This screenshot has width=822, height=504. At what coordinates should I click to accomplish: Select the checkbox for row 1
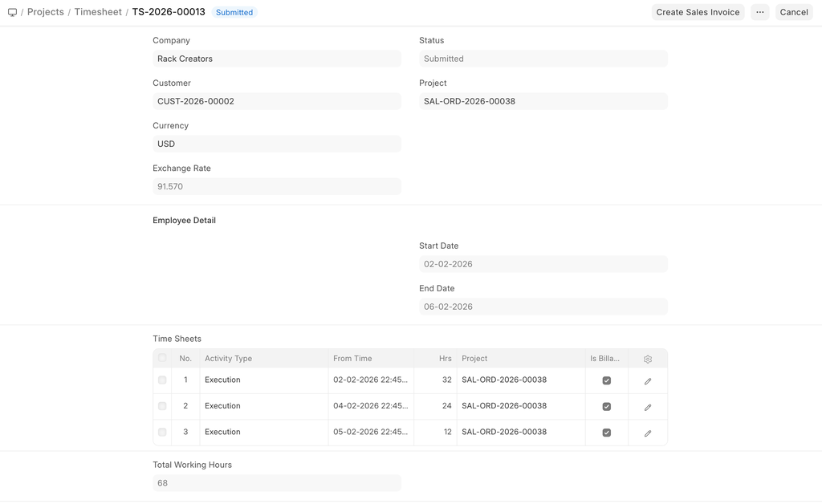pyautogui.click(x=163, y=380)
